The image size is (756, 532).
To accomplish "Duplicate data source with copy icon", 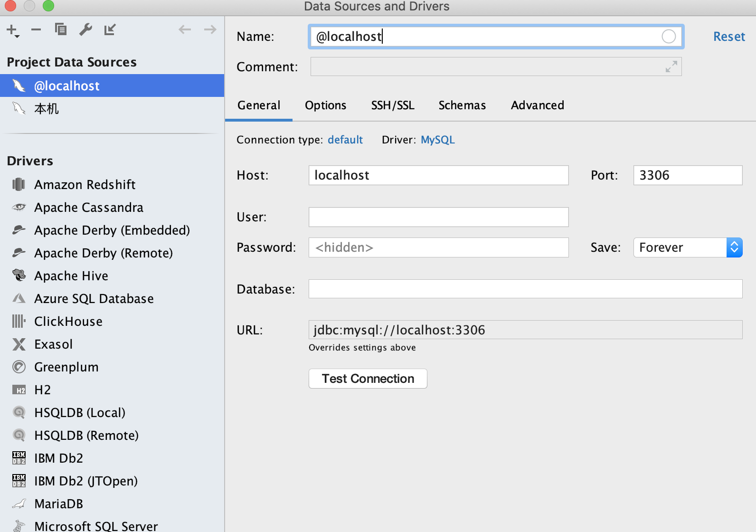I will coord(61,29).
